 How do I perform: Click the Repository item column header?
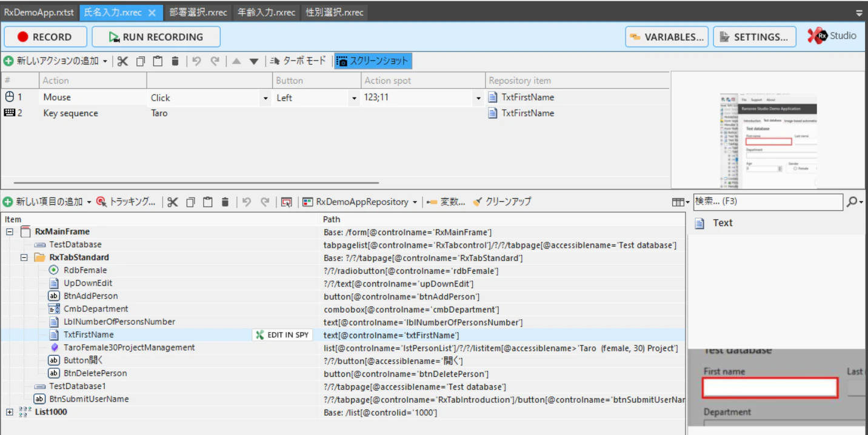point(577,81)
